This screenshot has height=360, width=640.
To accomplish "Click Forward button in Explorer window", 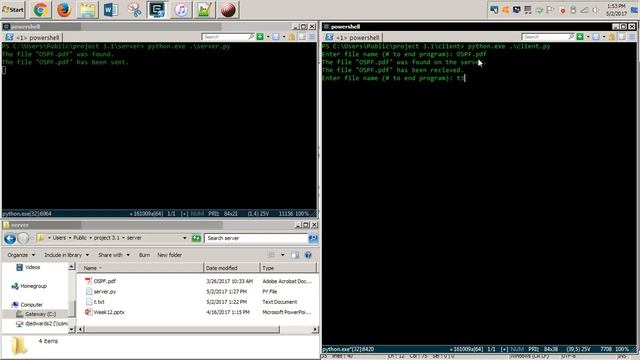I will [x=23, y=238].
